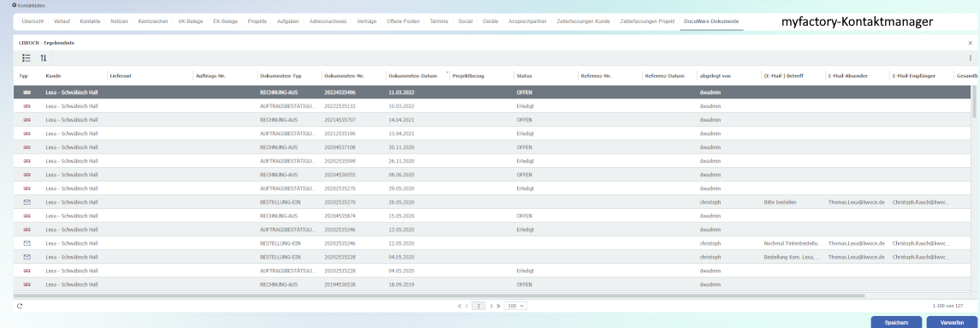Viewport: 980px width, 328px height.
Task: Jump to the last results page
Action: (499, 306)
